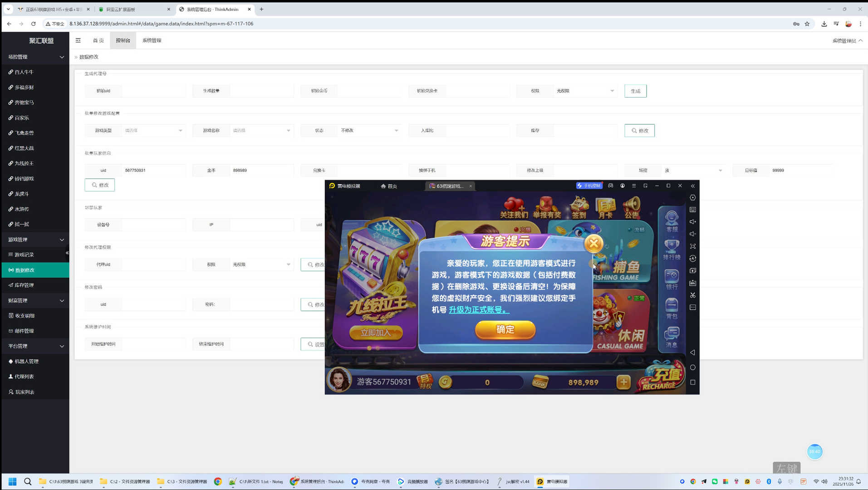Click the 确定 confirm button
Viewport: 868px width, 490px height.
point(505,330)
